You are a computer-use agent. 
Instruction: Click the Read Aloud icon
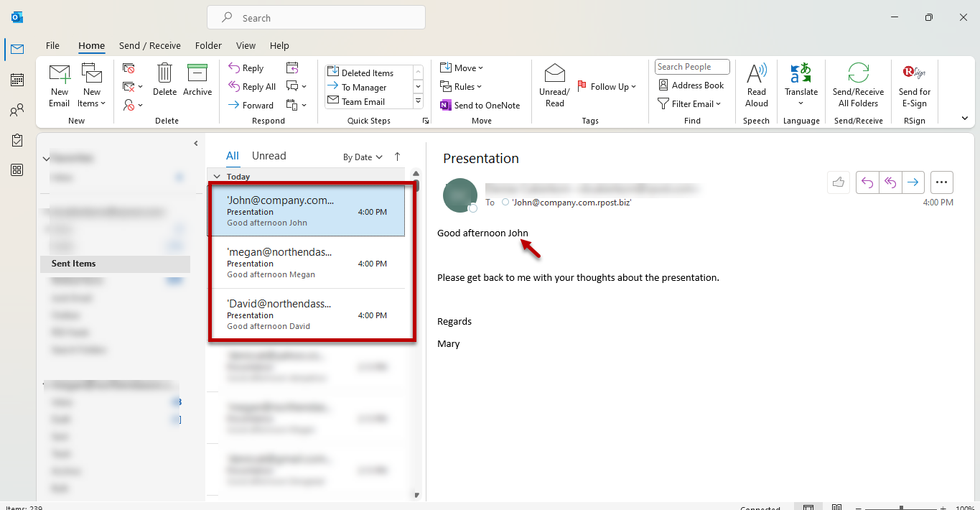click(757, 75)
